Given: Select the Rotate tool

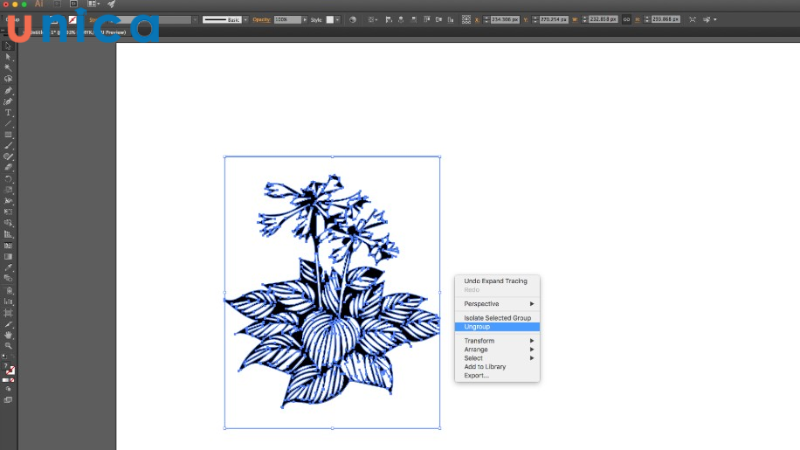Looking at the screenshot, I should point(8,178).
